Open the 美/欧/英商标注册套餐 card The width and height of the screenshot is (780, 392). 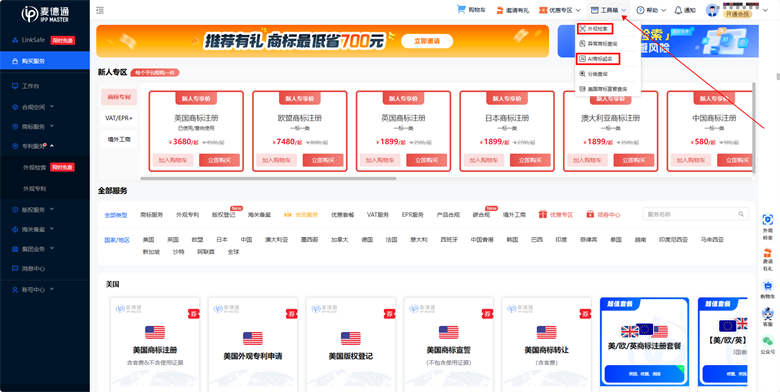pos(644,342)
